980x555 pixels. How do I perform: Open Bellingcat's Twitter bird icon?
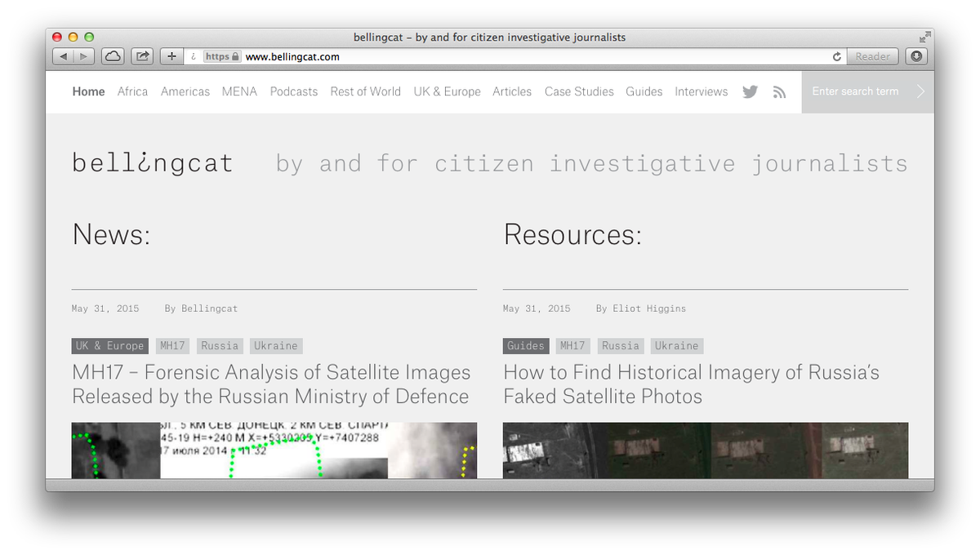(750, 91)
